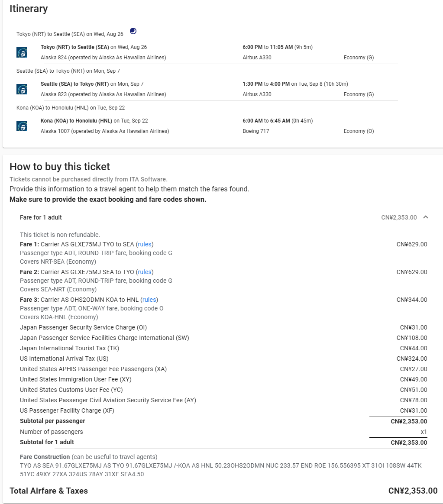Open rules for Fare 3 KOA to HNL
The image size is (443, 504).
[149, 300]
